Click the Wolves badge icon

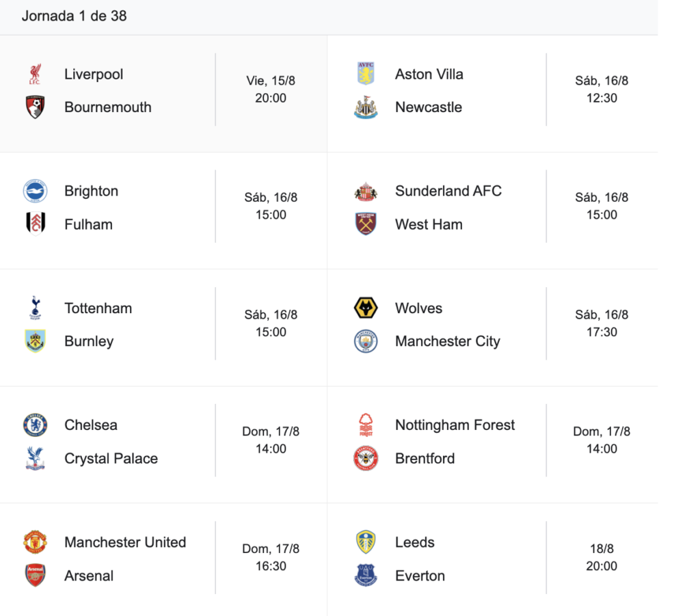pyautogui.click(x=366, y=308)
